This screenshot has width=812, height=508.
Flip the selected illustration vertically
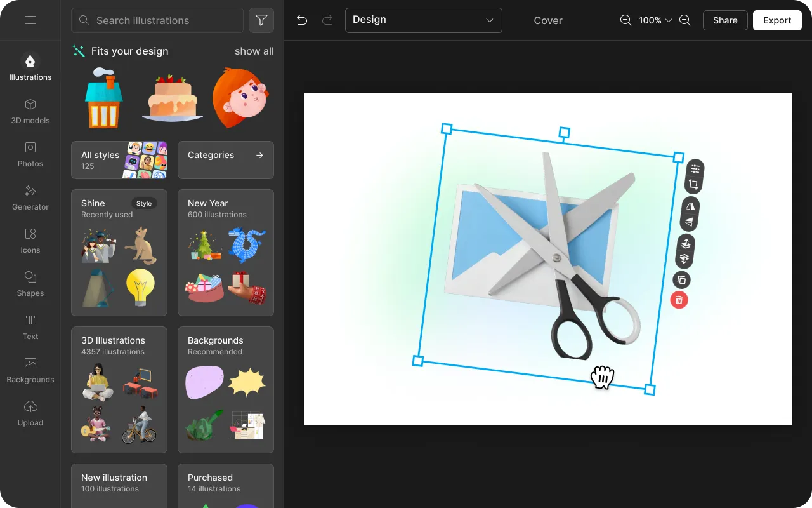(x=690, y=222)
